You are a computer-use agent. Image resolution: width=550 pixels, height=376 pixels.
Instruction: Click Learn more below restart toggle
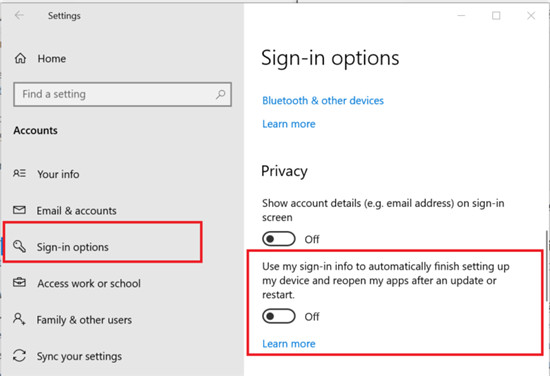289,344
